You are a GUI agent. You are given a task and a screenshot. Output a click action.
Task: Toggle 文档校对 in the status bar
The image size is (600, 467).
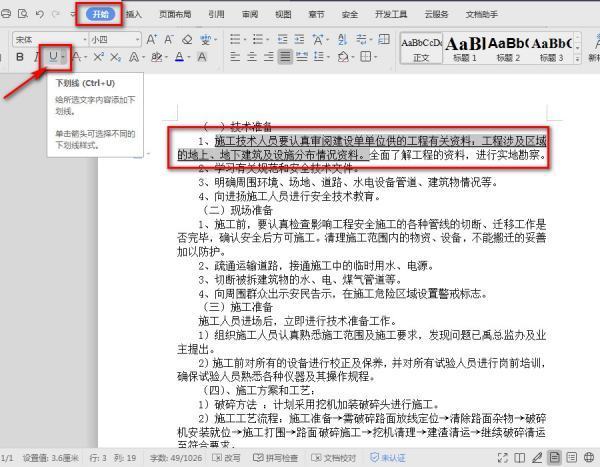(x=334, y=457)
